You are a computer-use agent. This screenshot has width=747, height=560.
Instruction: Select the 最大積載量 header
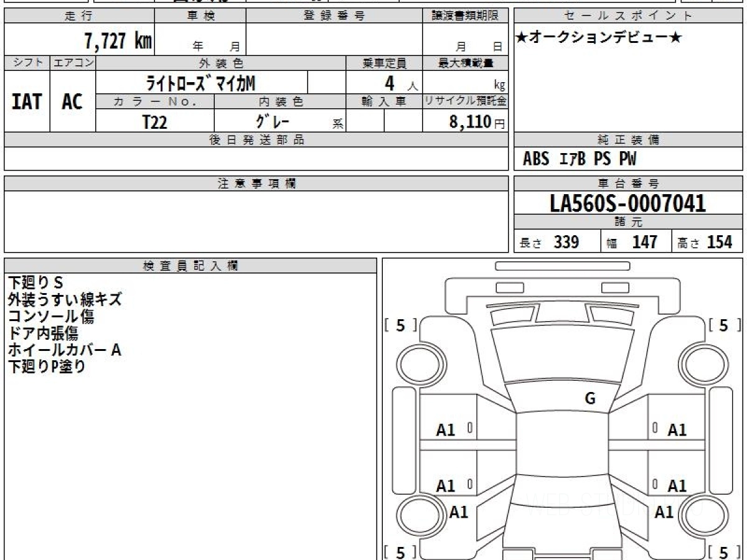click(x=465, y=63)
